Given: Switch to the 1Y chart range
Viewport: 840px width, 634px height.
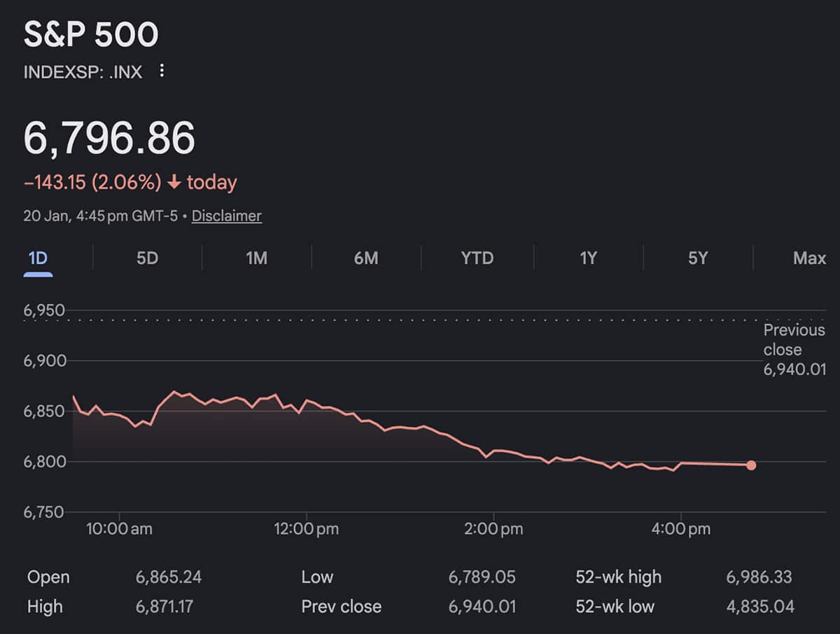Looking at the screenshot, I should click(588, 258).
